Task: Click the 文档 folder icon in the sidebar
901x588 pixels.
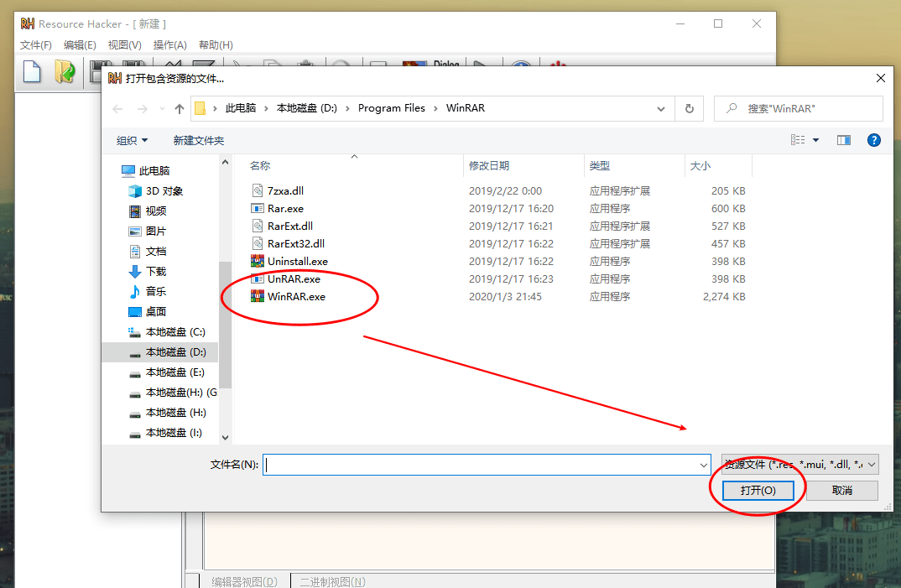Action: [135, 251]
